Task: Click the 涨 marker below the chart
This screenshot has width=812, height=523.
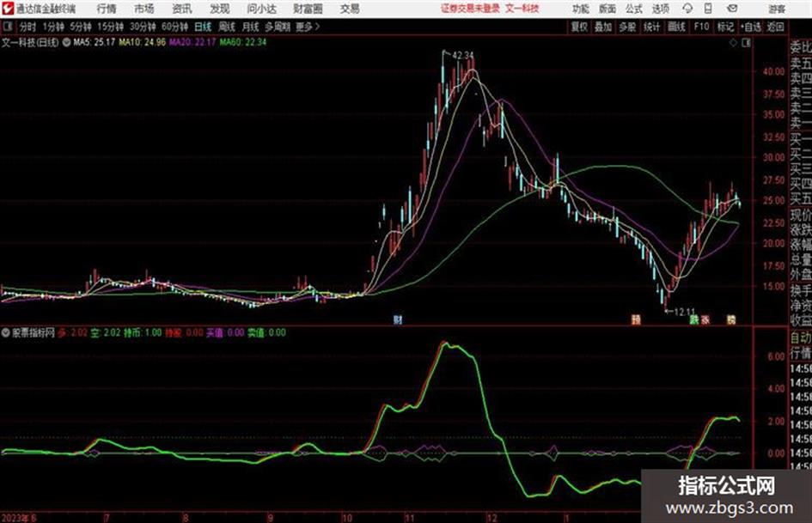Action: (705, 319)
